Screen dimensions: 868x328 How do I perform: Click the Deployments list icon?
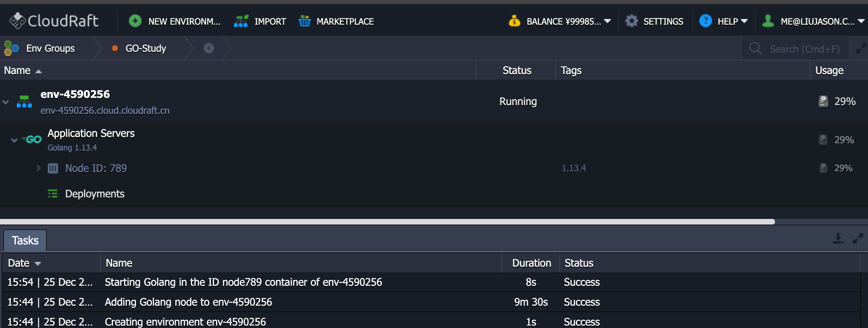[53, 194]
